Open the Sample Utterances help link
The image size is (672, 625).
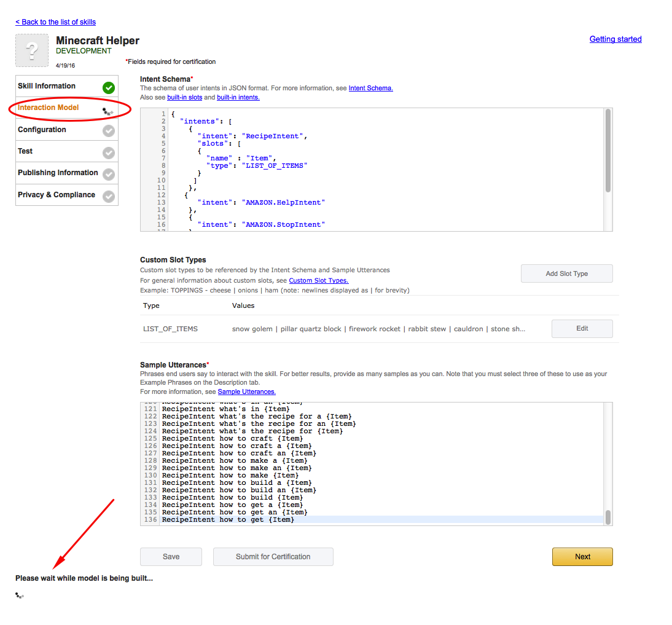point(247,392)
